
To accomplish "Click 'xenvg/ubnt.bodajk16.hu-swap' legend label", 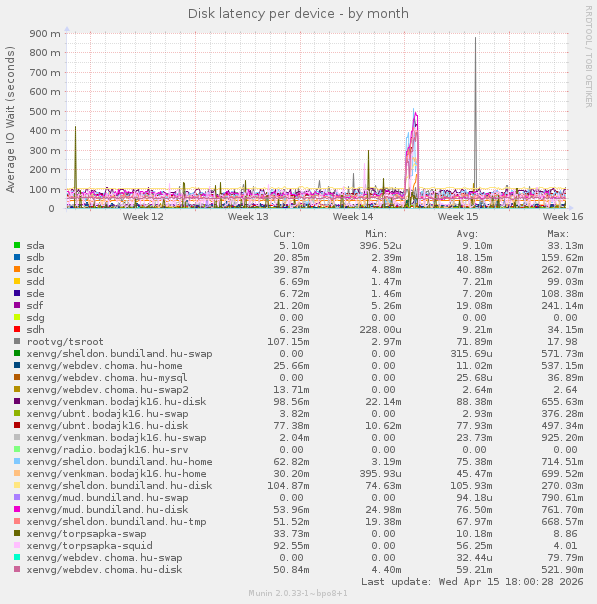I will coord(107,414).
